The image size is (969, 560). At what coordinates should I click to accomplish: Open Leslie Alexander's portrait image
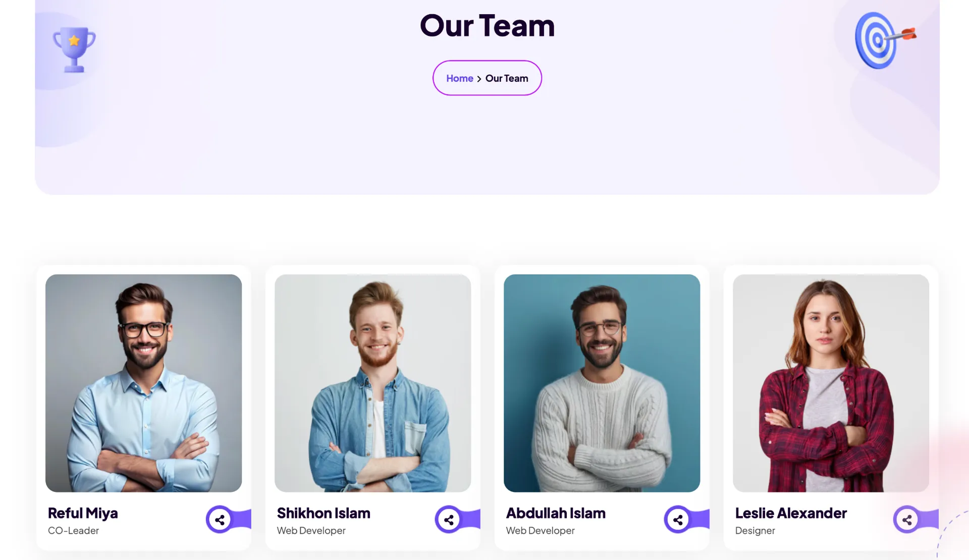(831, 383)
